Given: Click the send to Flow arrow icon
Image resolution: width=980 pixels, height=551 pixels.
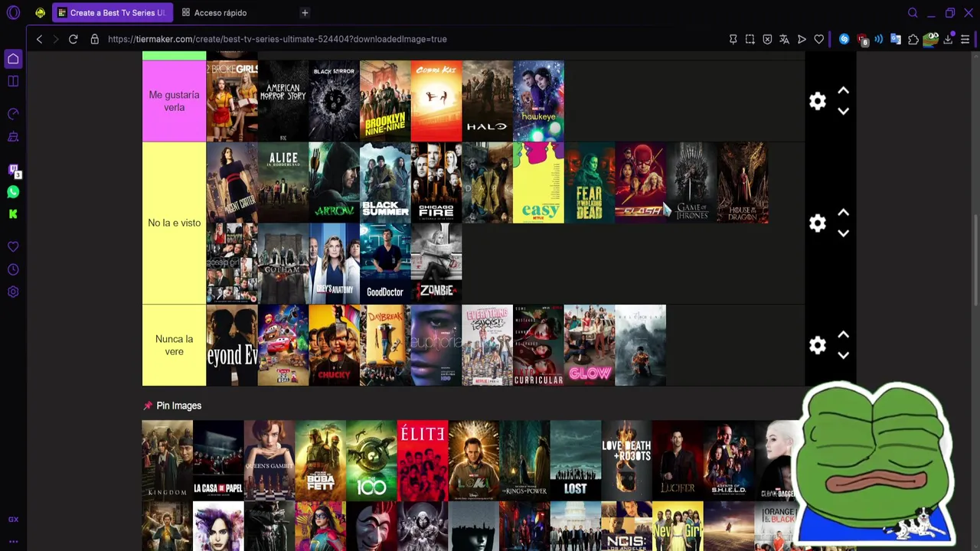Looking at the screenshot, I should click(802, 39).
